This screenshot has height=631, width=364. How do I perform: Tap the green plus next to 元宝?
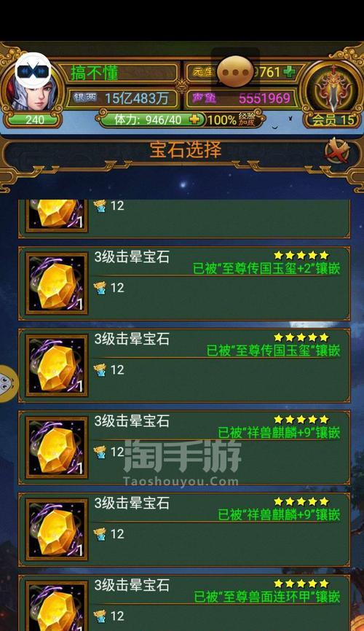pyautogui.click(x=289, y=72)
